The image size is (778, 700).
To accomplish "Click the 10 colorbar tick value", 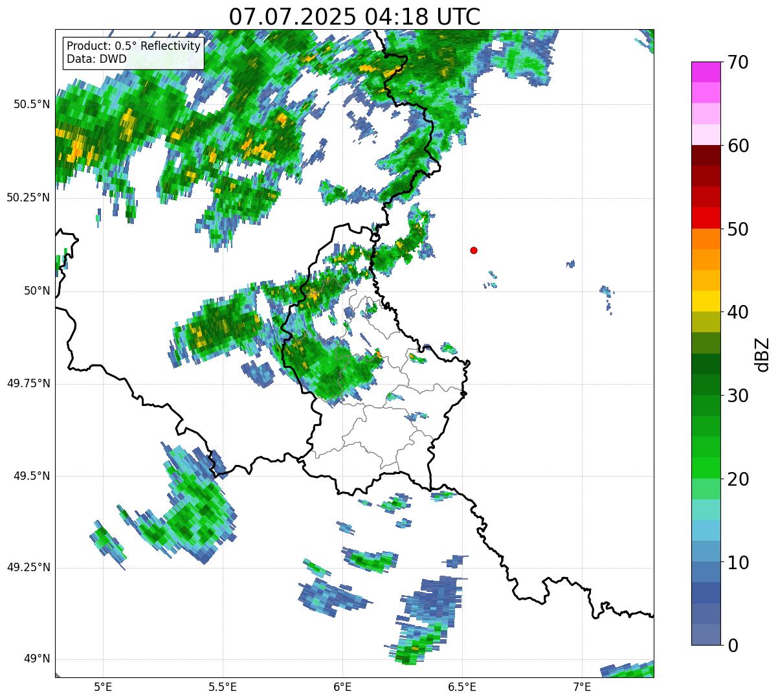I will (738, 562).
